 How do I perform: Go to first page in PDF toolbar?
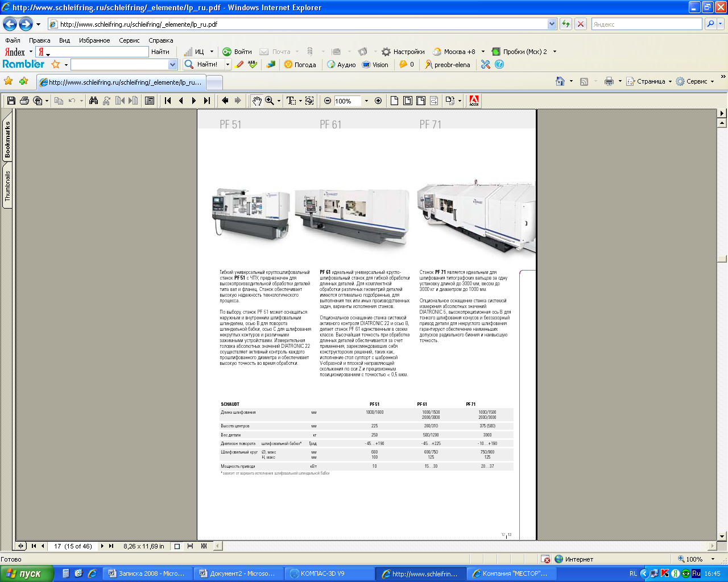point(168,101)
